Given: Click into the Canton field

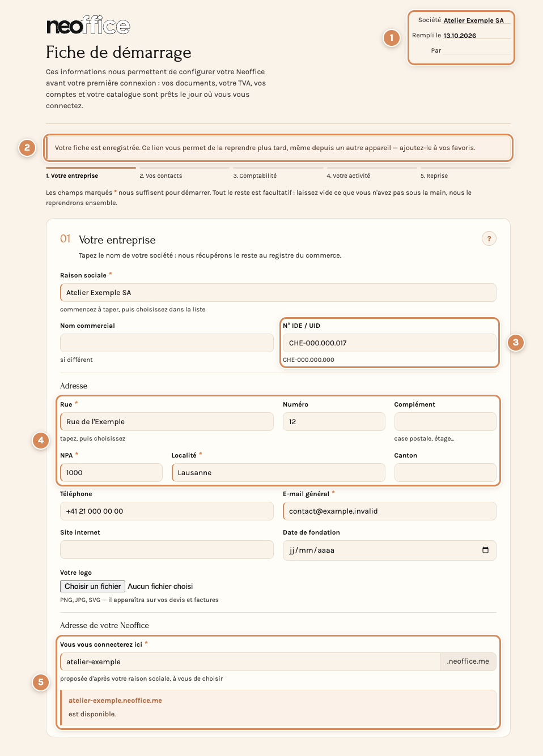Looking at the screenshot, I should [446, 473].
